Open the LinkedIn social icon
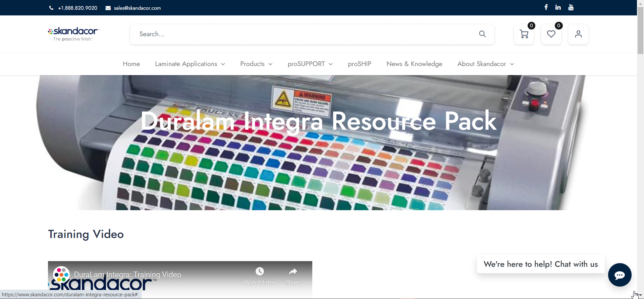The height and width of the screenshot is (299, 644). [x=558, y=7]
